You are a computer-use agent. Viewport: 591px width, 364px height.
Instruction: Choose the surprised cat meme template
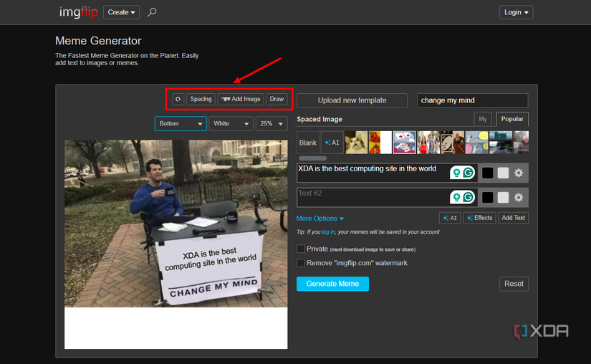(356, 143)
